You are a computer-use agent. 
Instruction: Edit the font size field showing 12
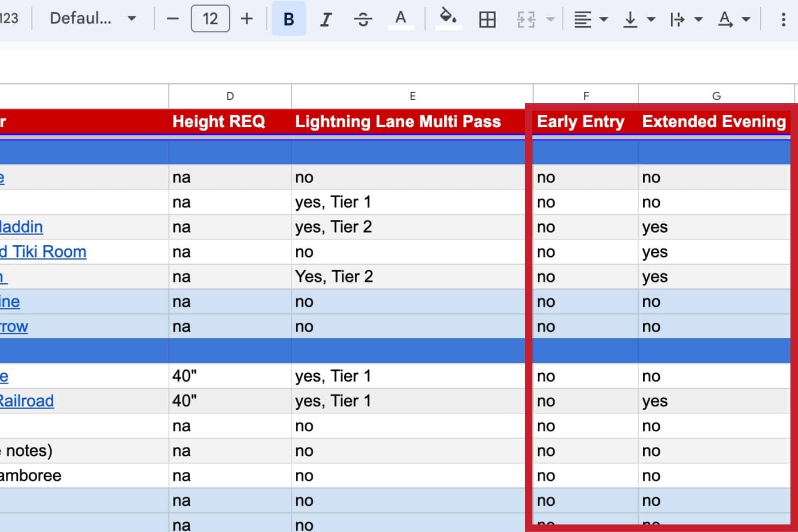point(210,19)
